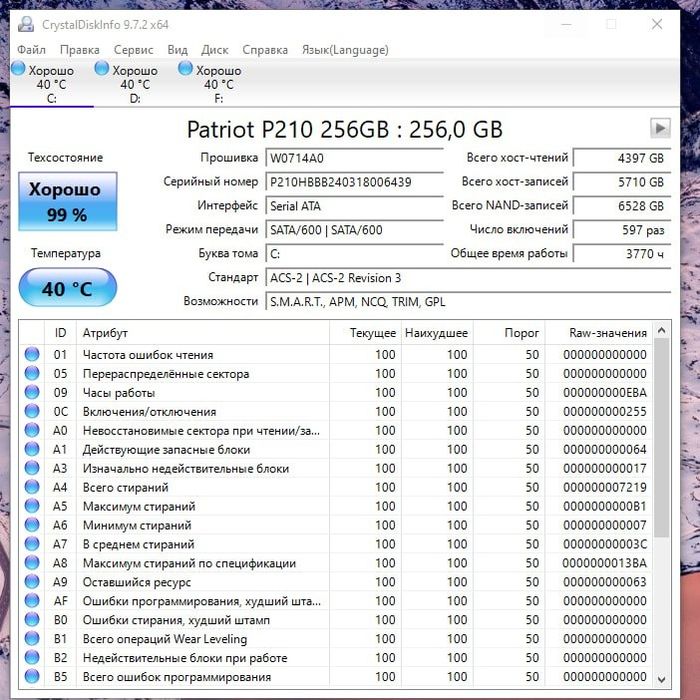Click status icon for attribute A3
This screenshot has height=700, width=700.
[x=32, y=468]
